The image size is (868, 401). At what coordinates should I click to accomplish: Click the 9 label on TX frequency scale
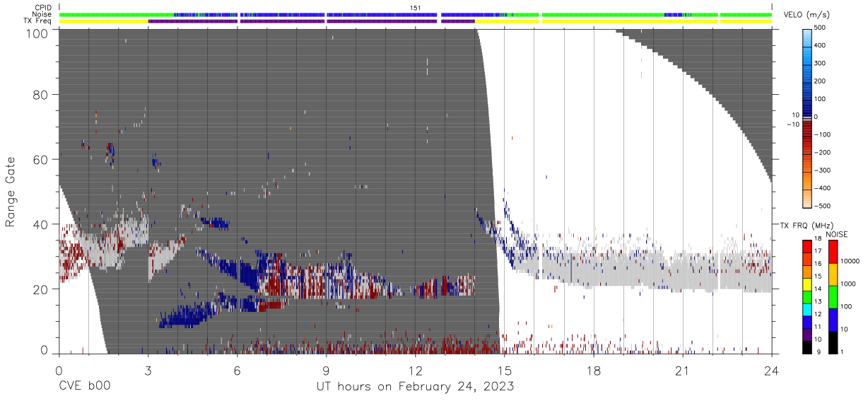pos(819,351)
